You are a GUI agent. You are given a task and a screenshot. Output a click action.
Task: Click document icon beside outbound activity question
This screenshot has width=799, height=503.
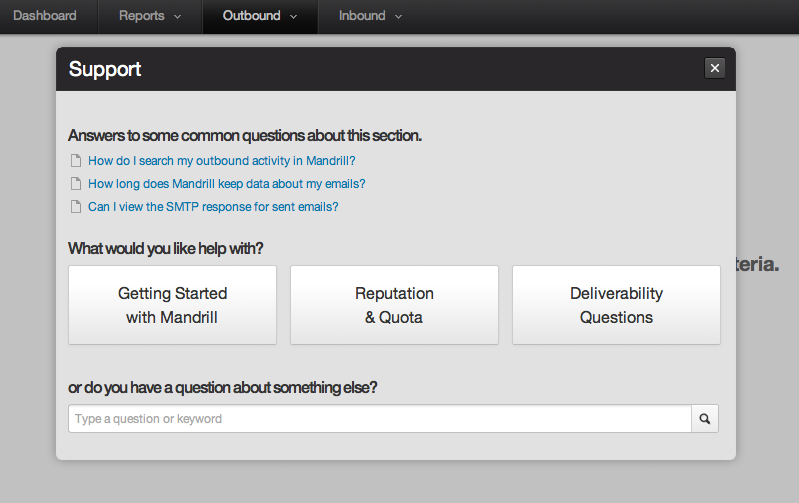[75, 161]
